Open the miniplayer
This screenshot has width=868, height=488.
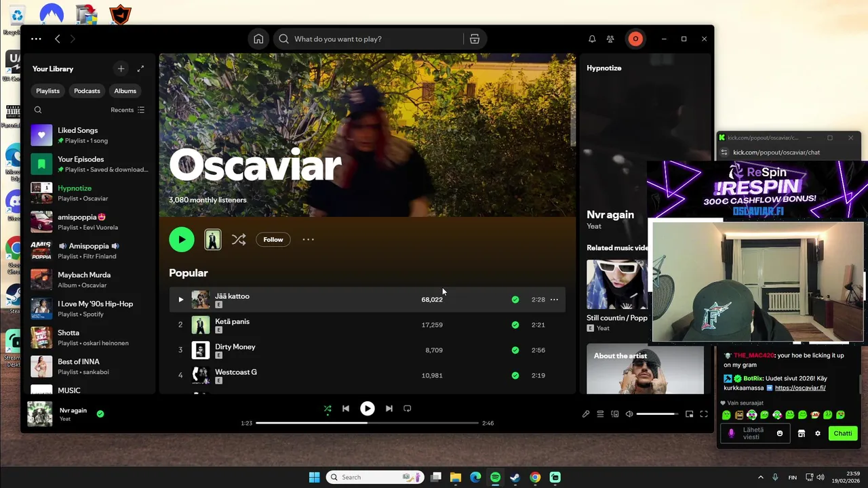(689, 414)
